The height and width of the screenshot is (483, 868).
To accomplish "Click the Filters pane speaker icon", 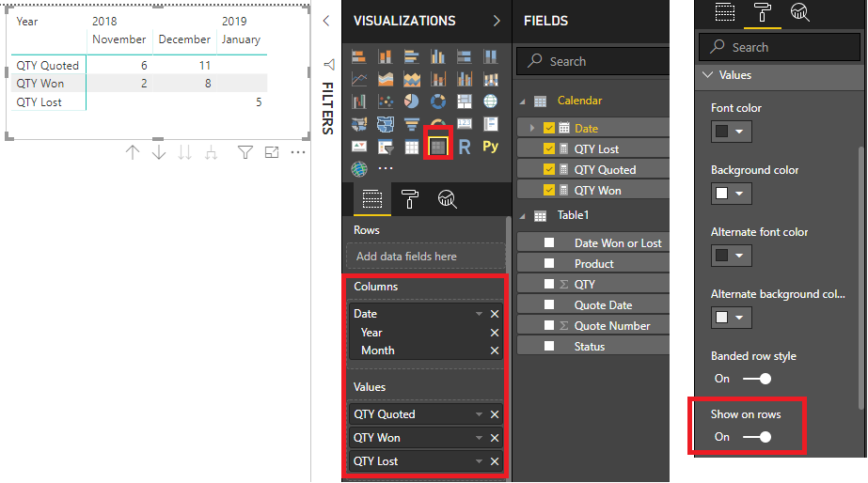I will (x=329, y=65).
